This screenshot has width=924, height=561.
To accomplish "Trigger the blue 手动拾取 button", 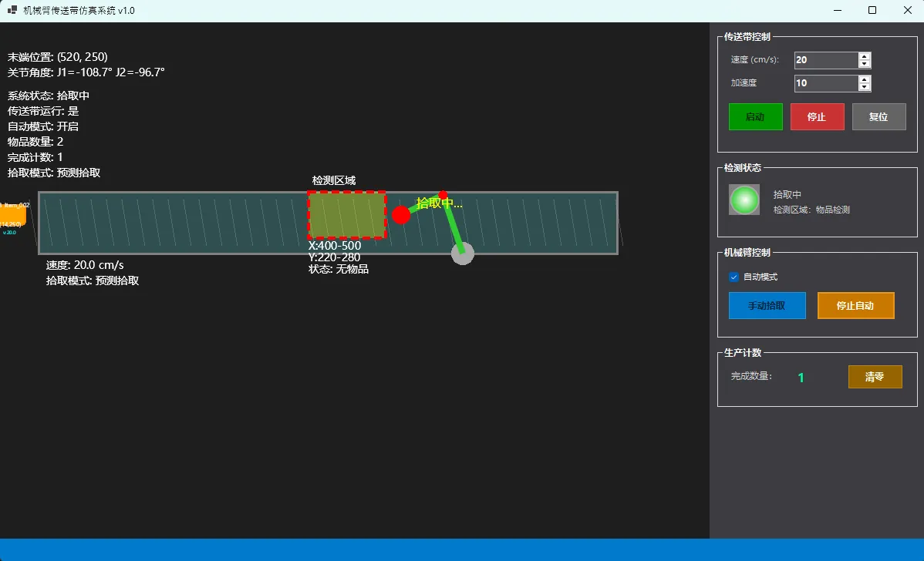I will click(767, 305).
